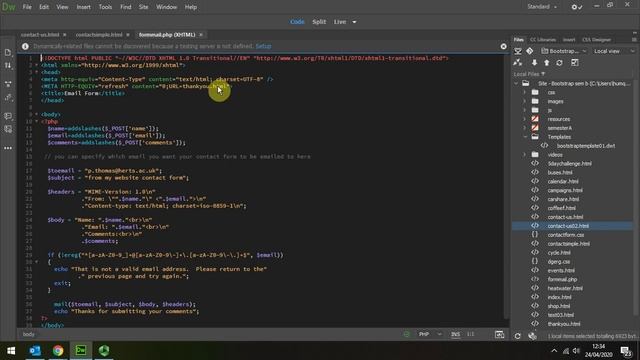
Task: Open File menu
Action: [x=27, y=7]
